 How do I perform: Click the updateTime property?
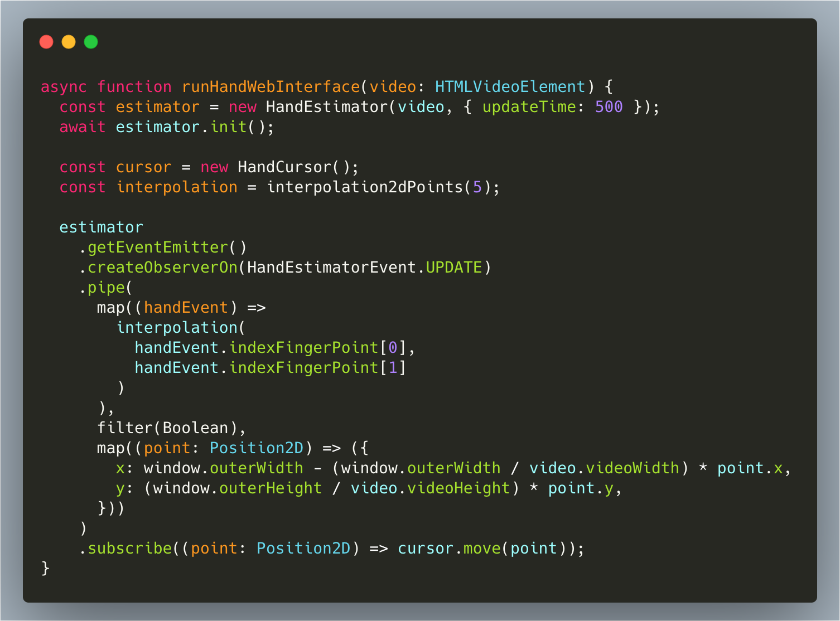click(529, 107)
